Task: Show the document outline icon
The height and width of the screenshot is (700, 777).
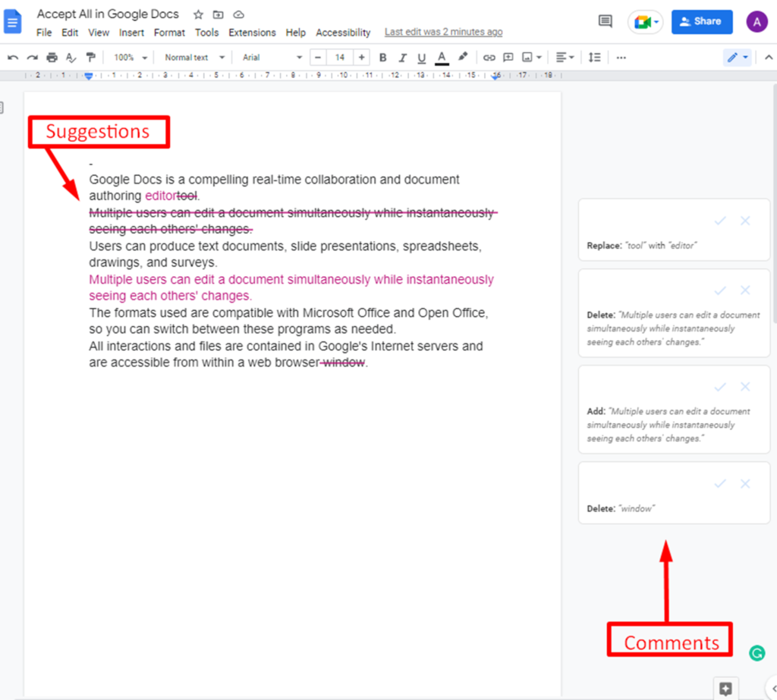Action: [x=2, y=108]
